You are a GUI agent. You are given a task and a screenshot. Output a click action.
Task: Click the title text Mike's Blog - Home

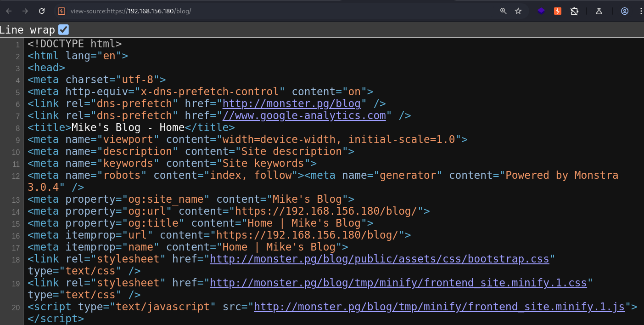(x=128, y=127)
